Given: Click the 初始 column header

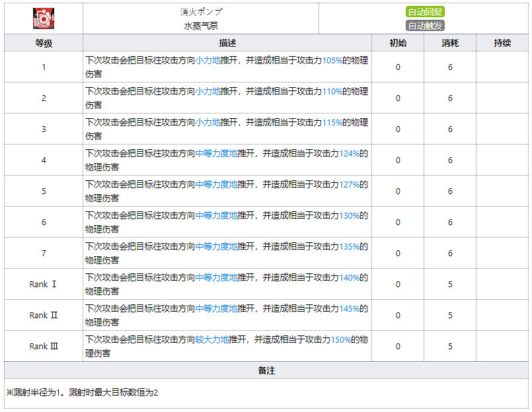Looking at the screenshot, I should coord(398,44).
